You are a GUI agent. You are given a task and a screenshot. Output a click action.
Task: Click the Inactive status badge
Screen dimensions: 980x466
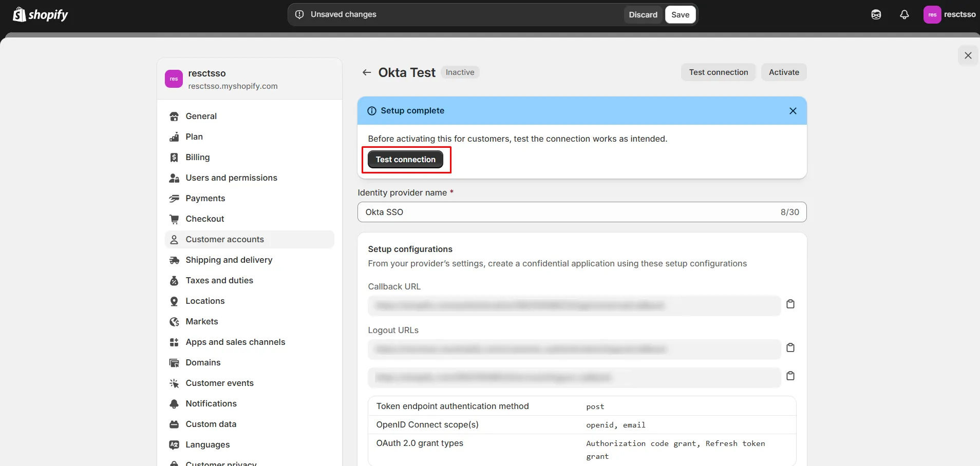coord(460,72)
